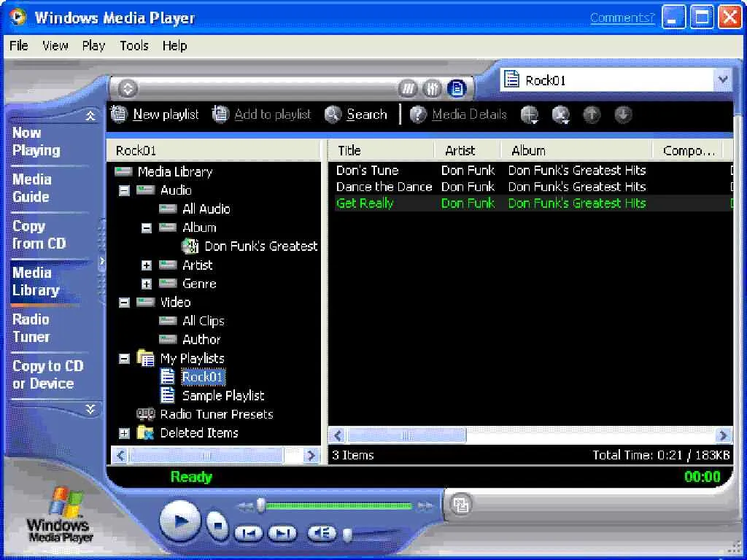Select the Media Library tab
This screenshot has width=747, height=560.
click(36, 281)
